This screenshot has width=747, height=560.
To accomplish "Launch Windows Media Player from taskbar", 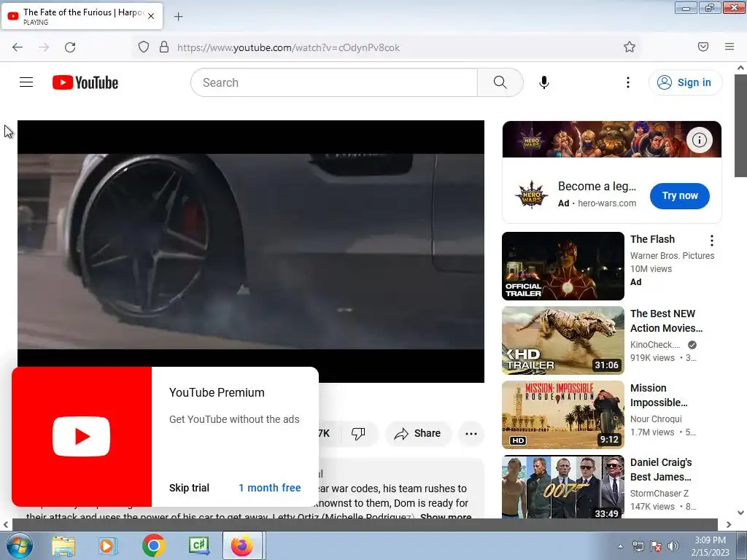I will coord(108,545).
